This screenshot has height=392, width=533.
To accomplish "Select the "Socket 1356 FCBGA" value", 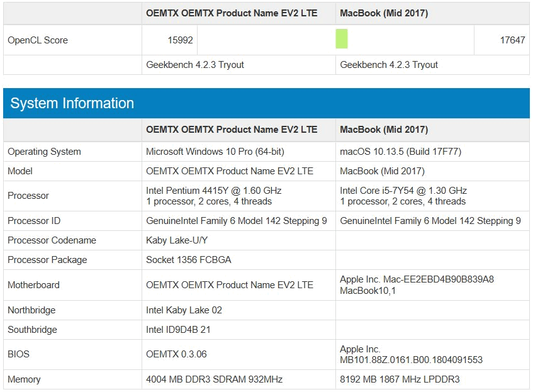I will point(189,260).
